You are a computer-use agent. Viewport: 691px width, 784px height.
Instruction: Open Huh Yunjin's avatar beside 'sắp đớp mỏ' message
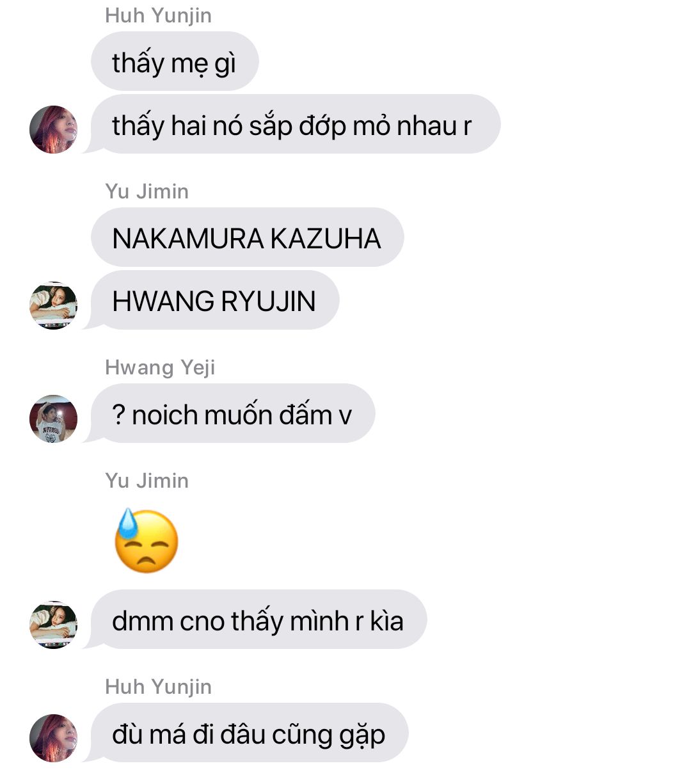(53, 129)
